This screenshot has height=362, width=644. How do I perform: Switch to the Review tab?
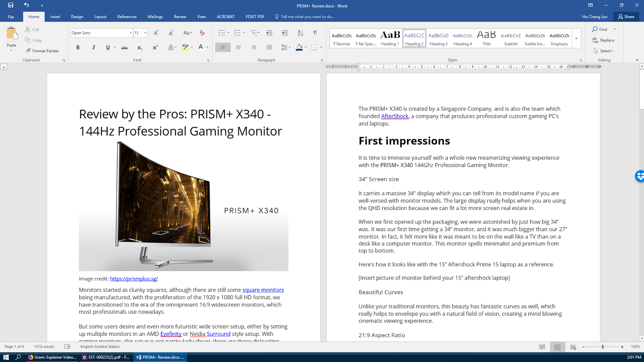click(x=180, y=17)
